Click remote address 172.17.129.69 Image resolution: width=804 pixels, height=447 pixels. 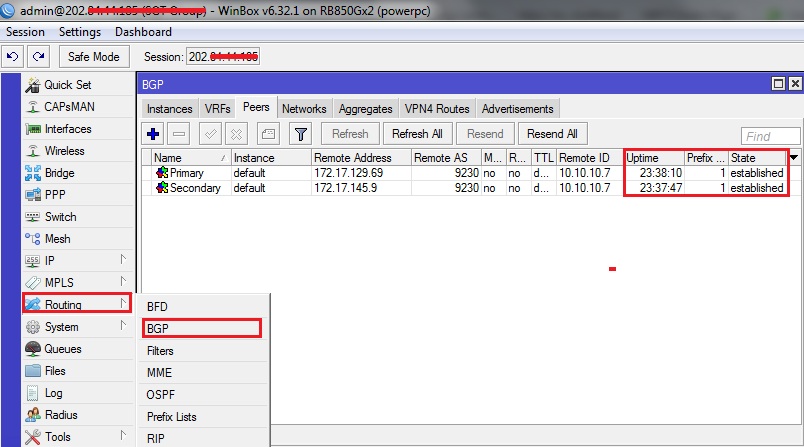349,173
